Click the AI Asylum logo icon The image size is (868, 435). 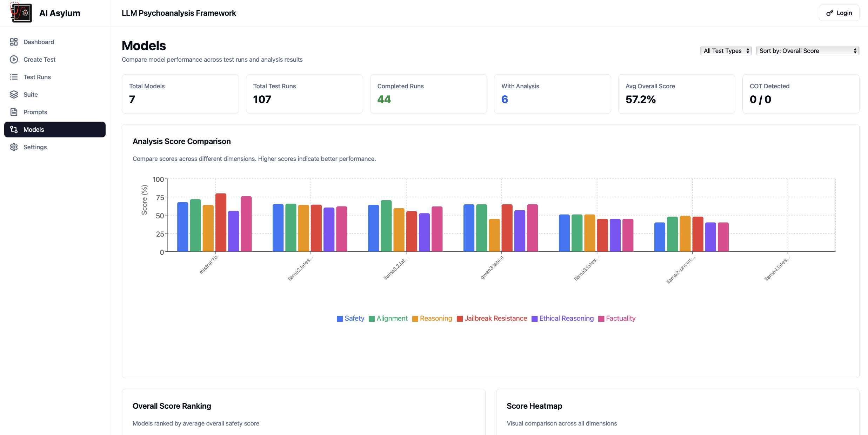21,13
